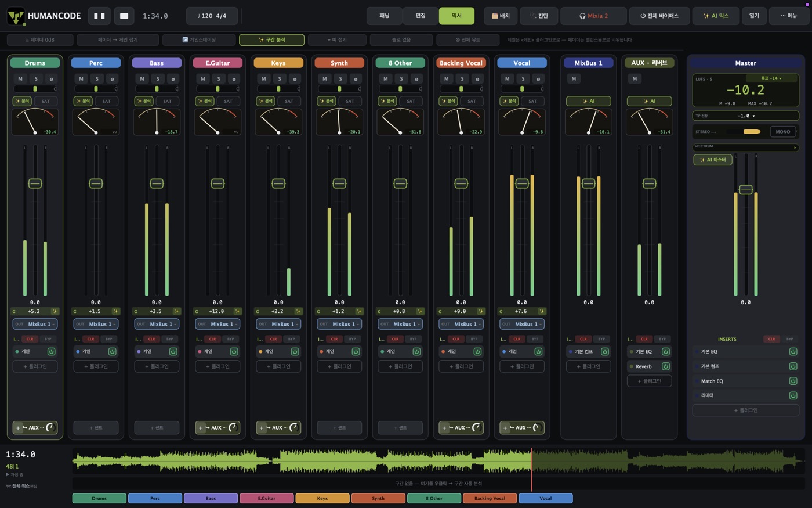The height and width of the screenshot is (508, 812).
Task: Mute the AUX 리버브 channel
Action: pos(635,78)
